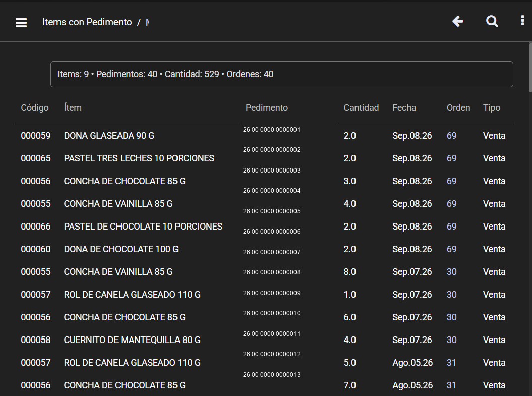Open order 30 for CUERNITO DE MANTEQUILLA row
This screenshot has height=396, width=532.
[452, 340]
